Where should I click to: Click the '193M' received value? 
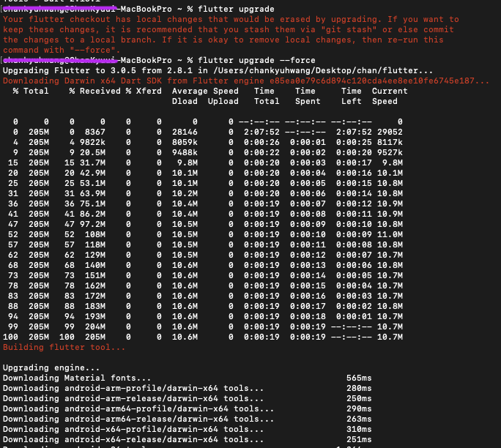(x=95, y=316)
